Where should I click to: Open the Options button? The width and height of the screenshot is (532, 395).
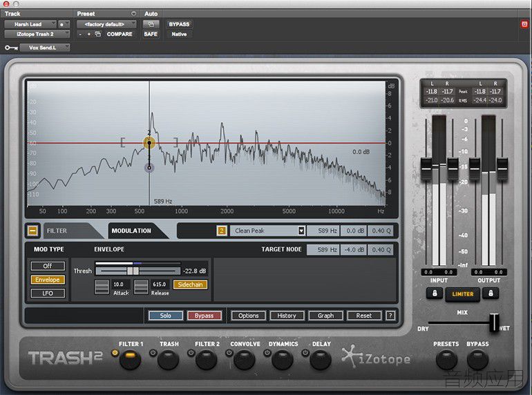click(248, 316)
